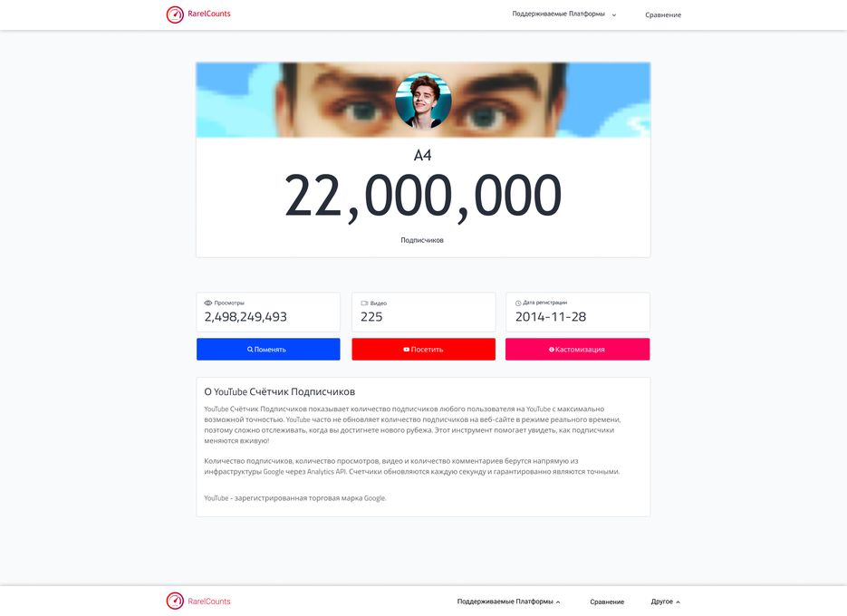Click the pink Кастомизация button
Viewport: 847px width, 616px height.
tap(577, 349)
